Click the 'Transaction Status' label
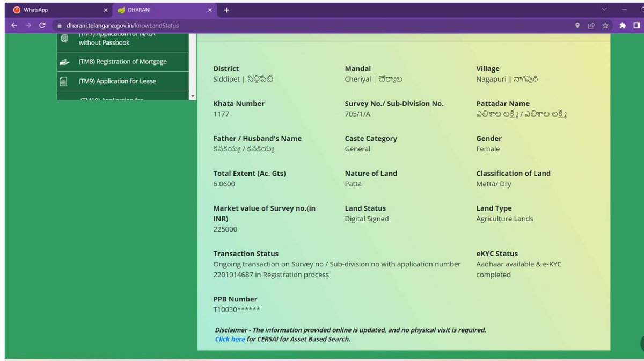The width and height of the screenshot is (644, 361). [246, 254]
